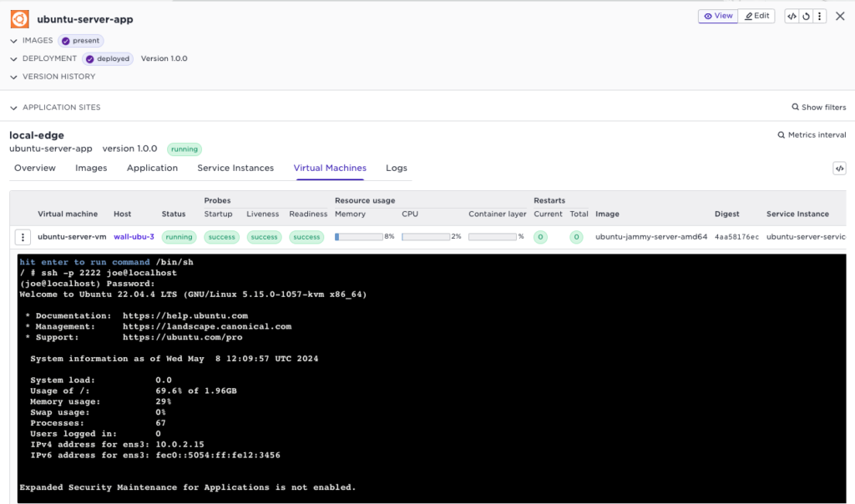Open the wall-ubu-3 host link
This screenshot has width=855, height=504.
coord(134,237)
